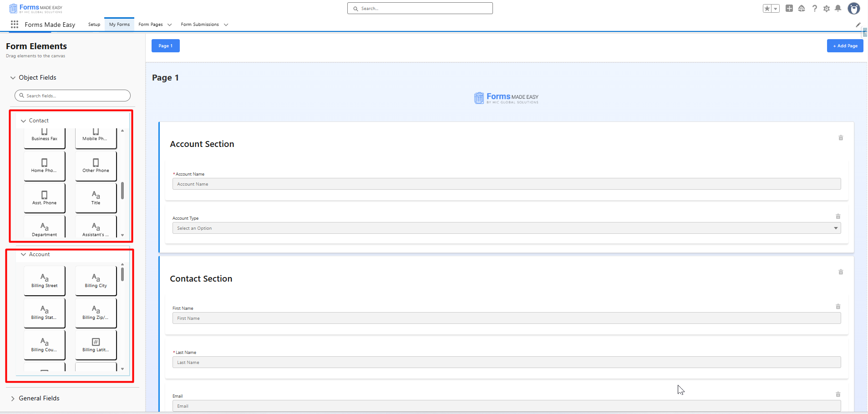Select the Page 1 page button
The height and width of the screenshot is (414, 868).
pos(166,46)
